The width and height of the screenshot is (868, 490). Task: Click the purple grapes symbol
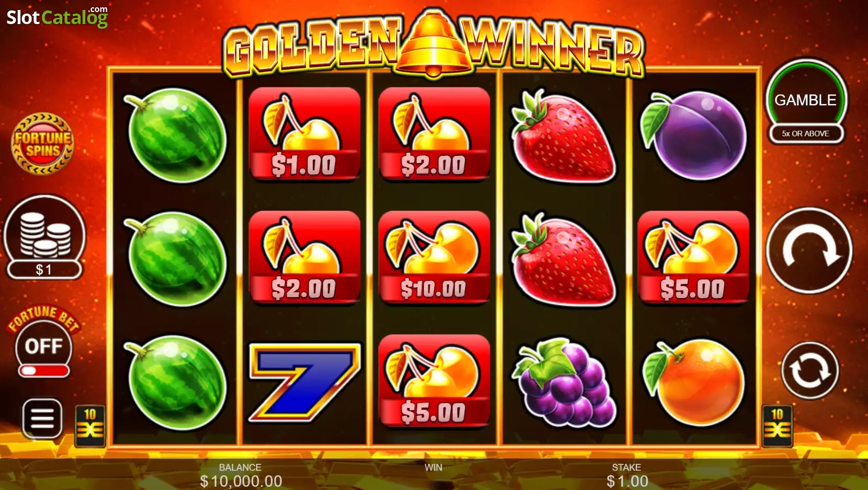tap(563, 382)
